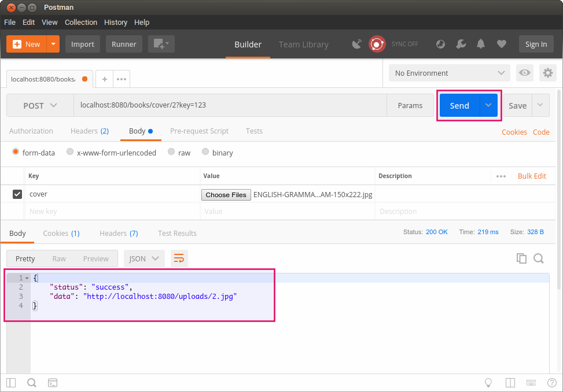The height and width of the screenshot is (392, 563).
Task: Open settings wrench icon in header
Action: click(x=461, y=44)
